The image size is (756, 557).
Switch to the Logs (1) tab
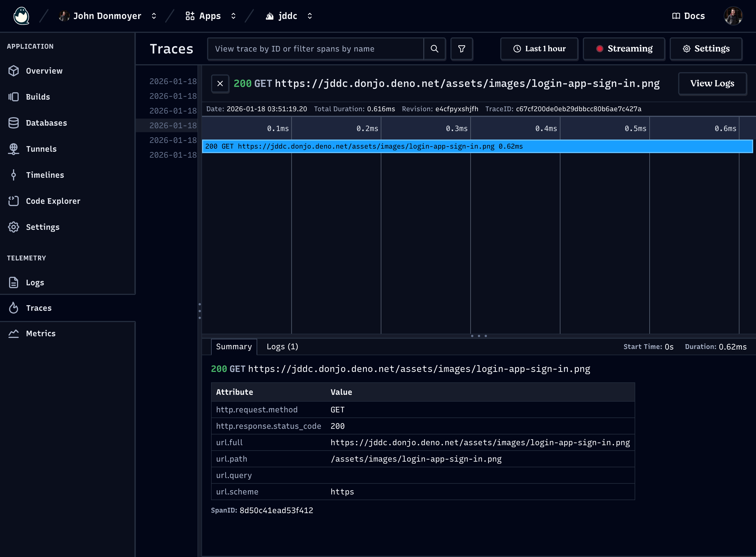[282, 347]
